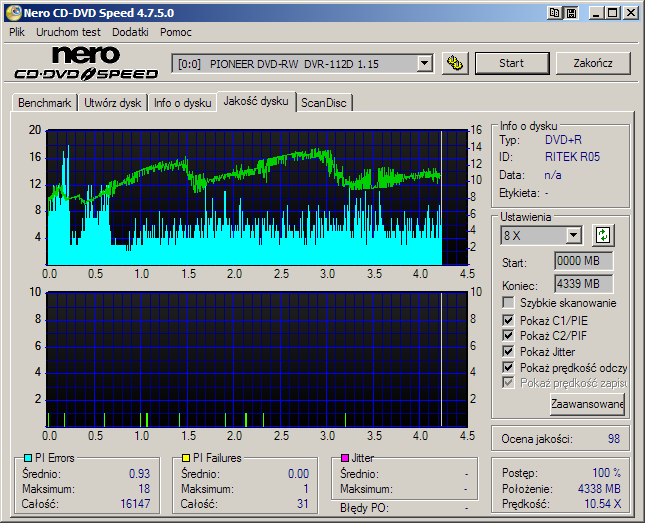Click the PI Errors Całość value 16147
The height and width of the screenshot is (523, 645).
[x=135, y=504]
